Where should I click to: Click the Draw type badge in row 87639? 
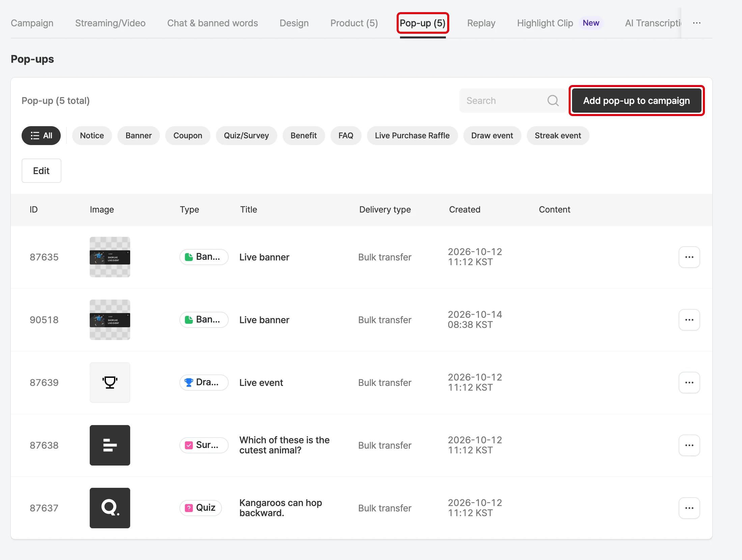(x=204, y=382)
